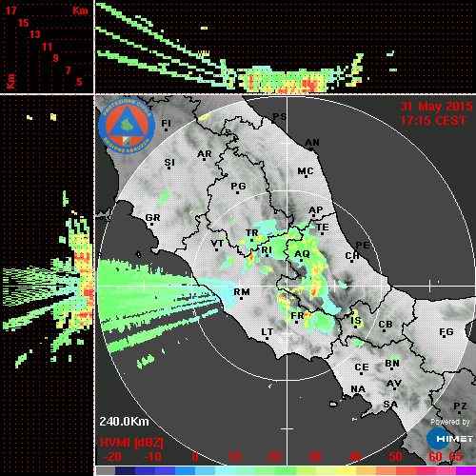Click the HIMET logo
476x476 pixels.
pyautogui.click(x=449, y=439)
